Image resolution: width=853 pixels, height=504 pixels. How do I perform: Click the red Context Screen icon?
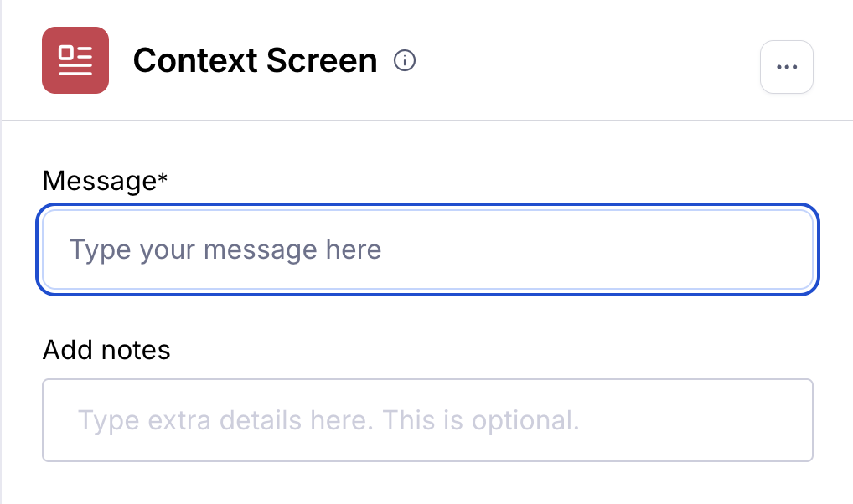[75, 60]
